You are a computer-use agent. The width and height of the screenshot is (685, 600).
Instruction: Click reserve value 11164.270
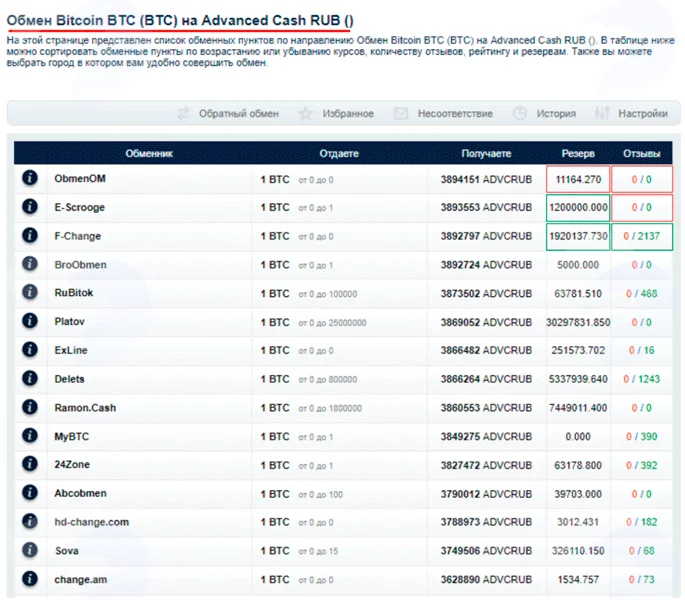point(578,179)
